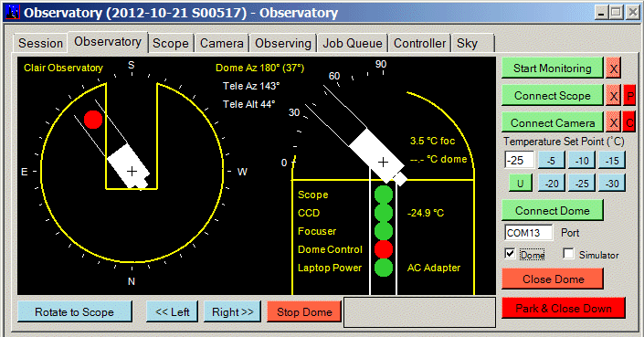Viewport: 644px width, 337px height.
Task: Toggle the Dome checkbox
Action: 510,254
